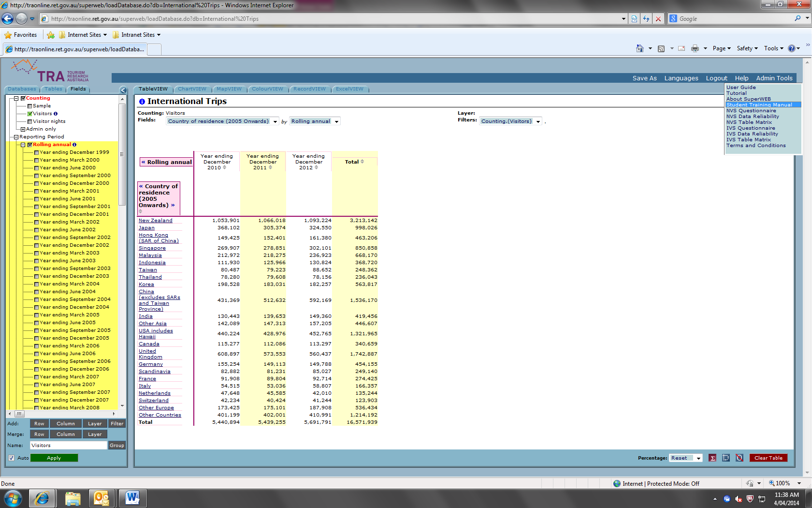Click the green Apply button
Viewport: 812px width, 508px height.
click(x=54, y=458)
